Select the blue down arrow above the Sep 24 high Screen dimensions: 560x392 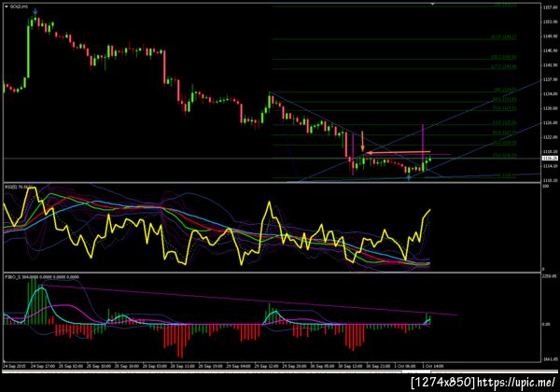coord(35,12)
